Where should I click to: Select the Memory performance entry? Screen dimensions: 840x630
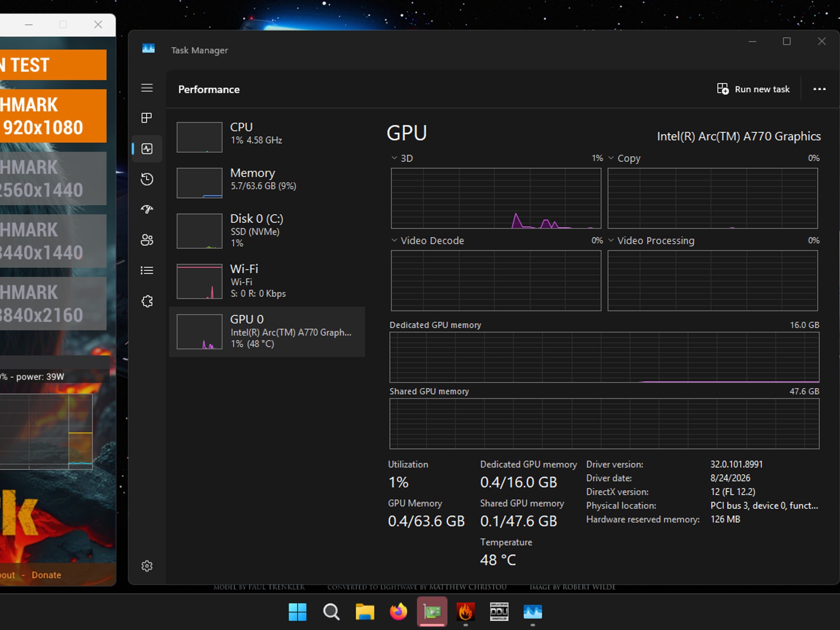[267, 183]
